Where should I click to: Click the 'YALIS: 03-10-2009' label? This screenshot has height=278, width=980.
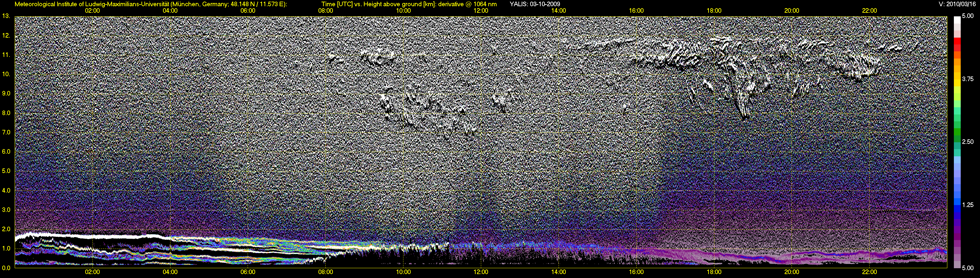(x=534, y=4)
